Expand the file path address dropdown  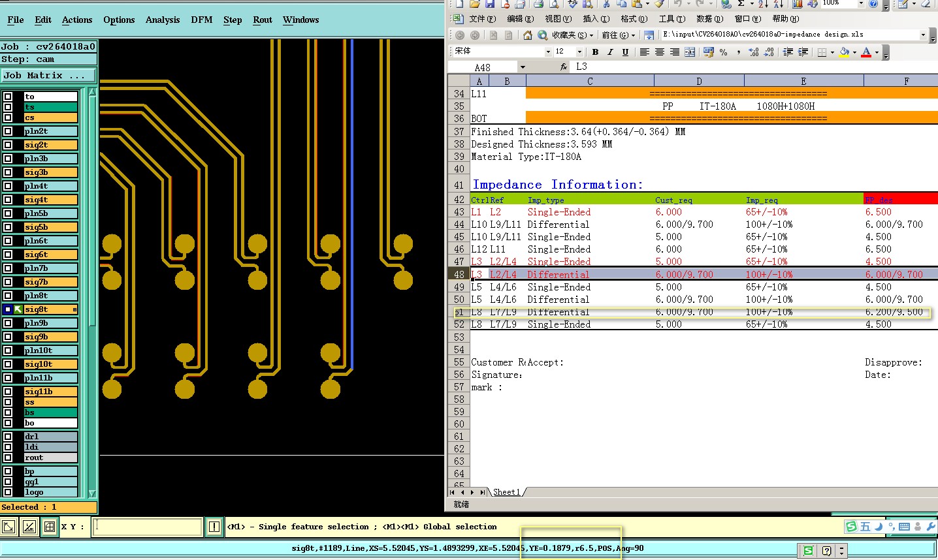(x=923, y=35)
